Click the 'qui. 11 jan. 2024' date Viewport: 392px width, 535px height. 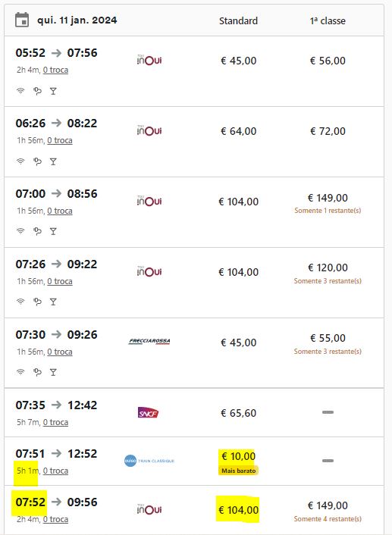[77, 20]
